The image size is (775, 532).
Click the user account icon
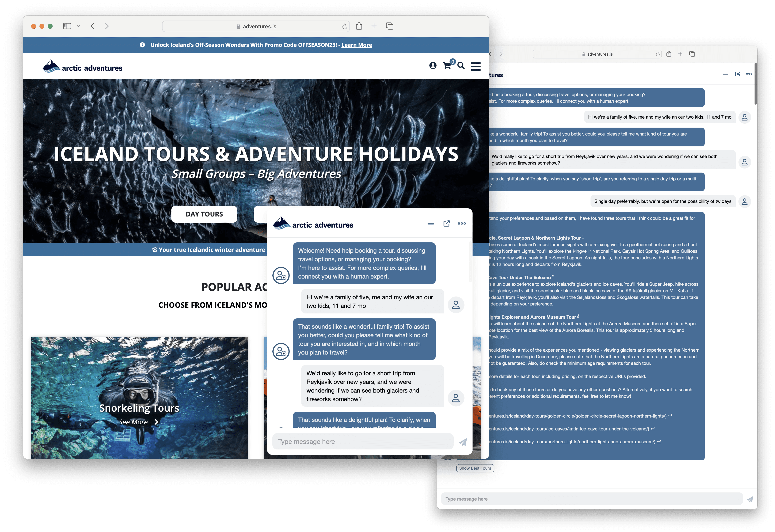(433, 66)
